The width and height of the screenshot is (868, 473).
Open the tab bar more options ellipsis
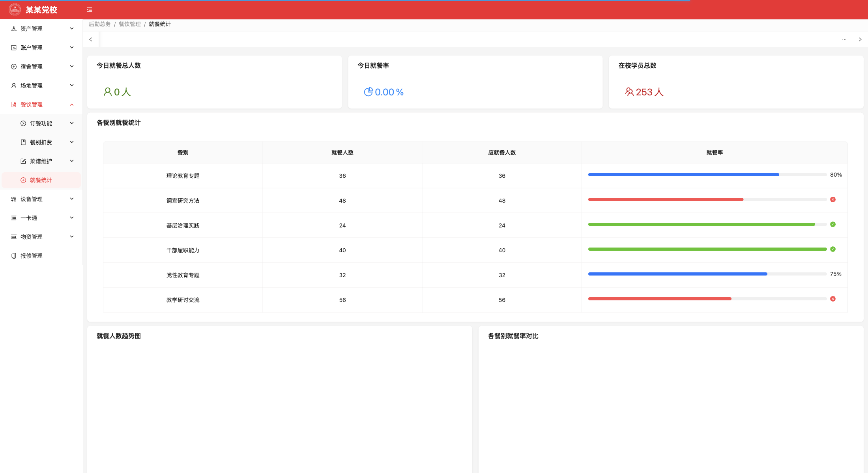pyautogui.click(x=844, y=39)
